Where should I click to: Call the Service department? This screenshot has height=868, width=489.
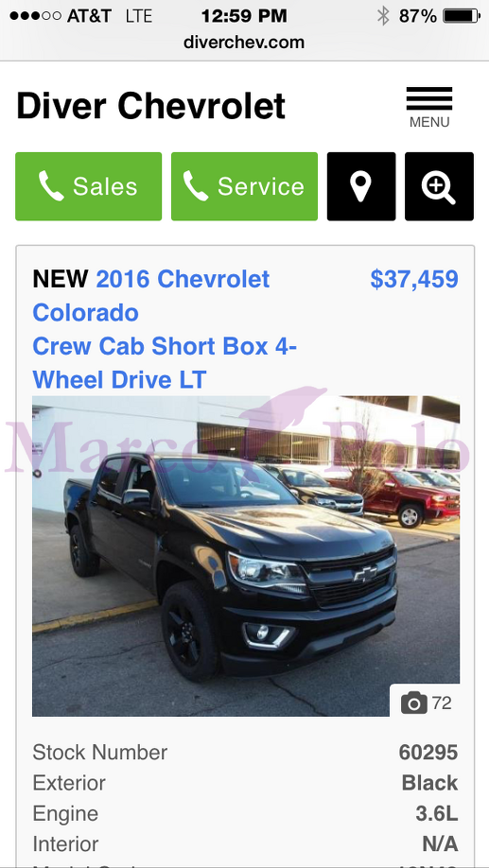pyautogui.click(x=244, y=186)
